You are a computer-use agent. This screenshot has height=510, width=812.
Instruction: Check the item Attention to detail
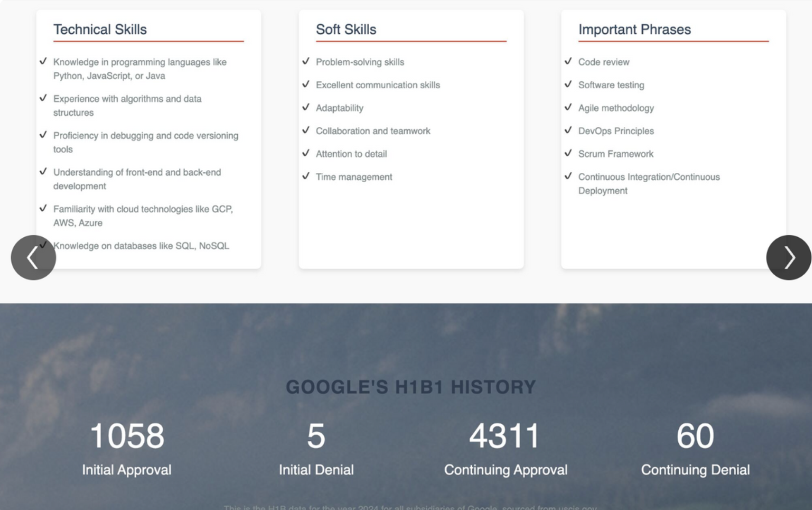tap(351, 154)
